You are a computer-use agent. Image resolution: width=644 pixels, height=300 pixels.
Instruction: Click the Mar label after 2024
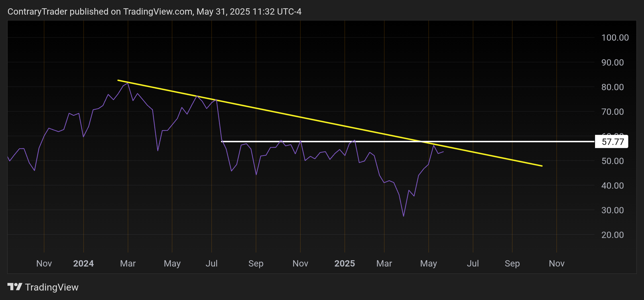click(x=128, y=263)
